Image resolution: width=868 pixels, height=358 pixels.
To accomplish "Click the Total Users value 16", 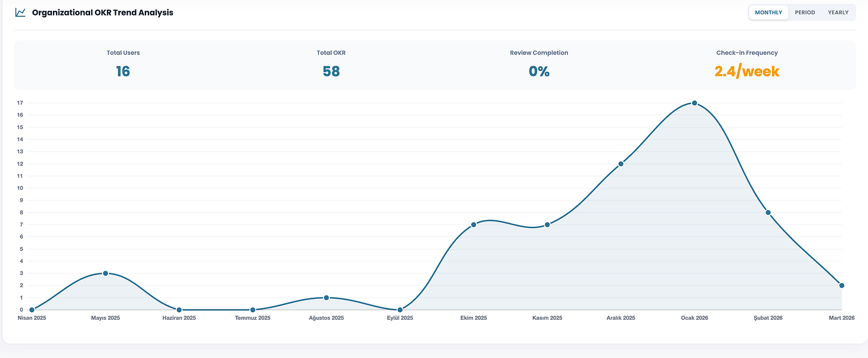I will tap(123, 72).
